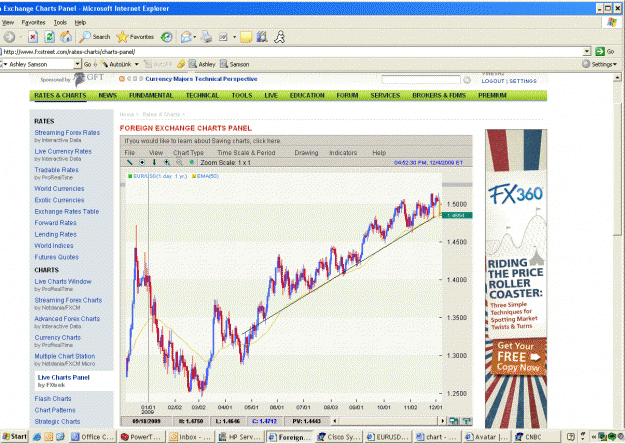Click the yellow Discuss note icon
The image size is (625, 444).
pos(246,37)
